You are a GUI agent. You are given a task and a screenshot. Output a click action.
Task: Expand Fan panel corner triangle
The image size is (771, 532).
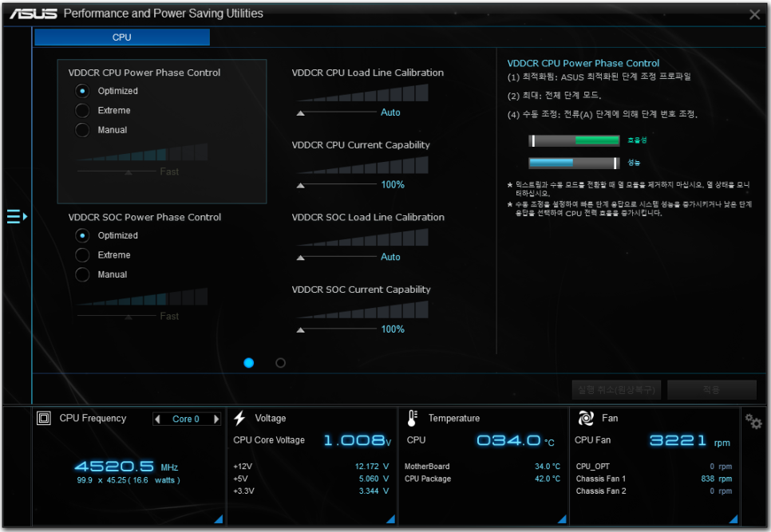pos(733,518)
